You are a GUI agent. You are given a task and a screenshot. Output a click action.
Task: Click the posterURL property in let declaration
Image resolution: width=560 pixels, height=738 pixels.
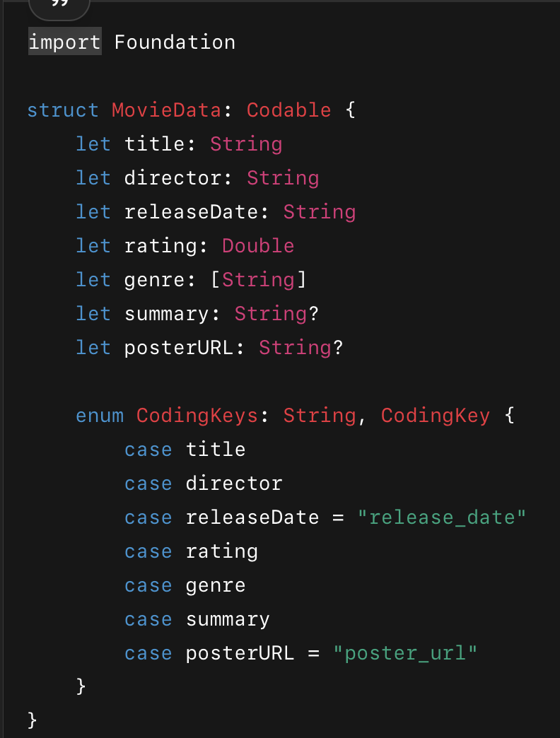coord(179,348)
